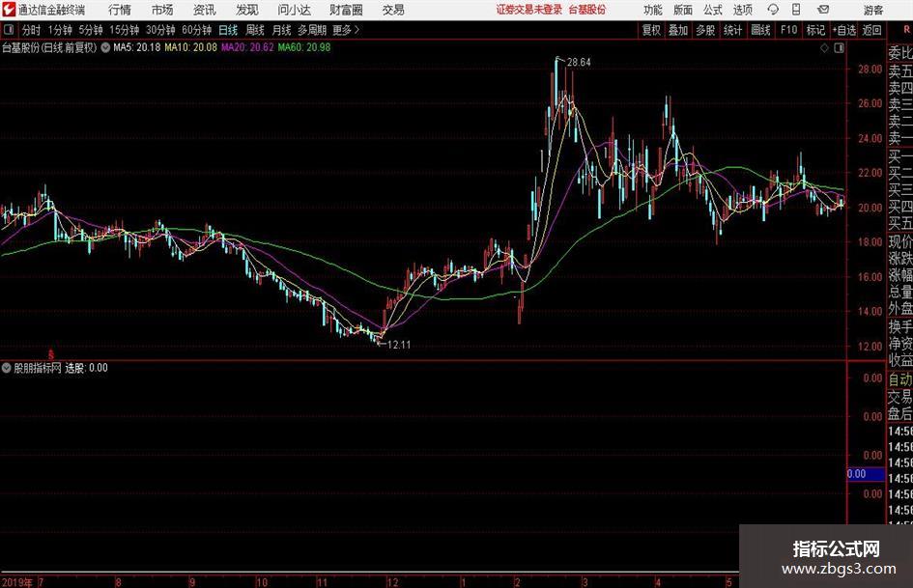Open the mail envelope icon
This screenshot has width=913, height=588.
[823, 10]
